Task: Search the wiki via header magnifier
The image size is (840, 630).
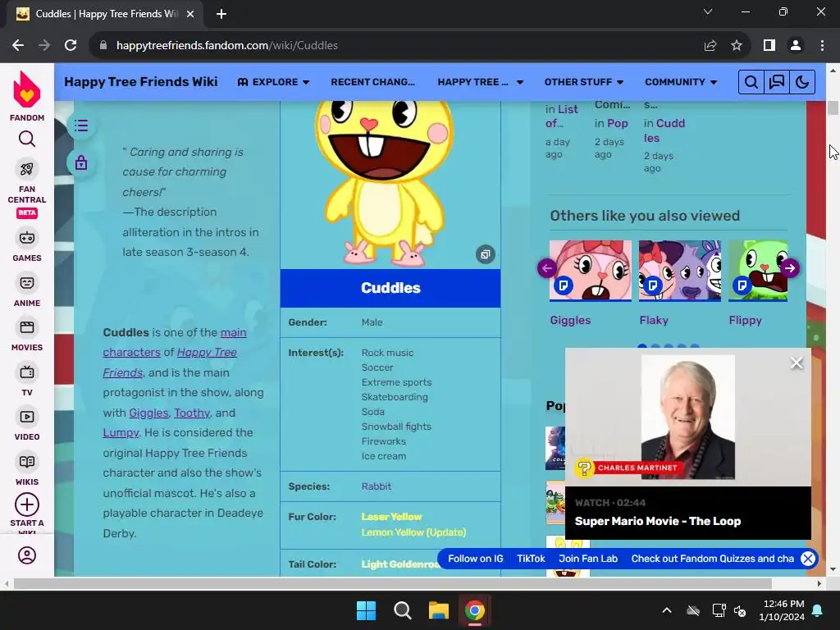Action: 751,82
